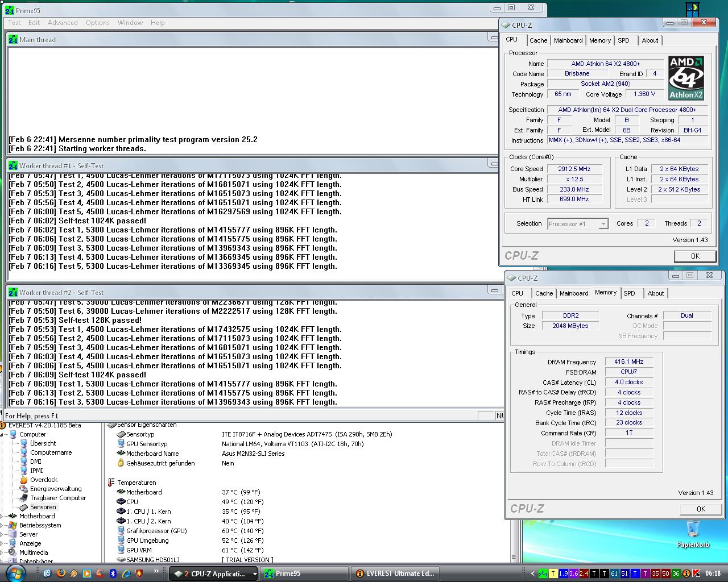Open the SPD tab in lower CPU-Z
The width and height of the screenshot is (728, 582).
click(x=629, y=293)
